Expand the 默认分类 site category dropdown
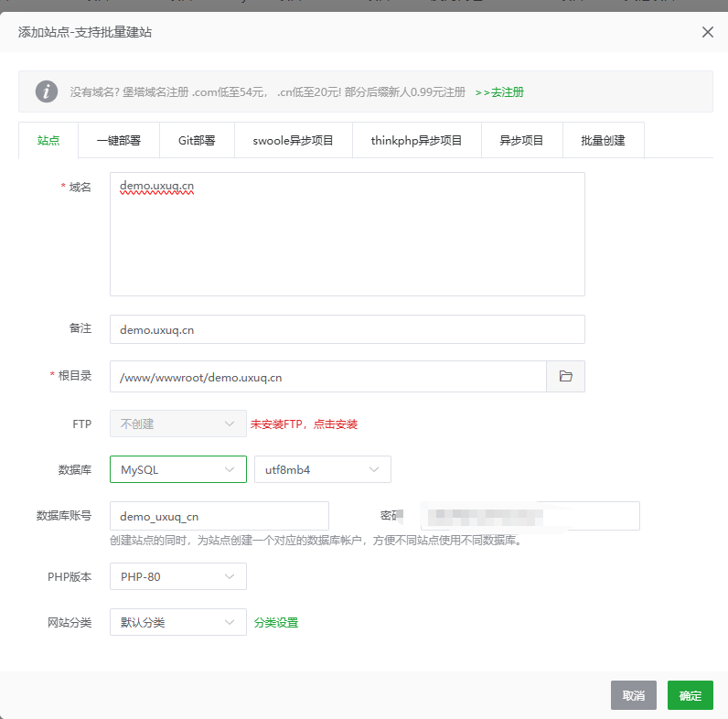The image size is (728, 719). click(177, 623)
